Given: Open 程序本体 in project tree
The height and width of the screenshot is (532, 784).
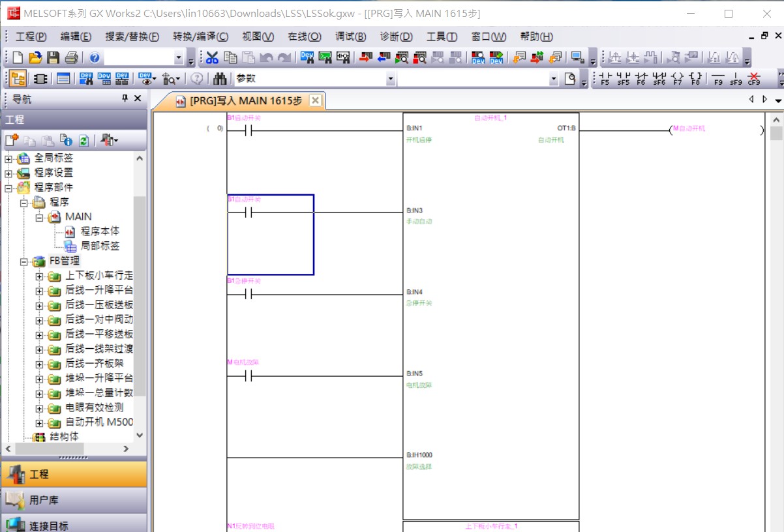Looking at the screenshot, I should click(x=99, y=231).
